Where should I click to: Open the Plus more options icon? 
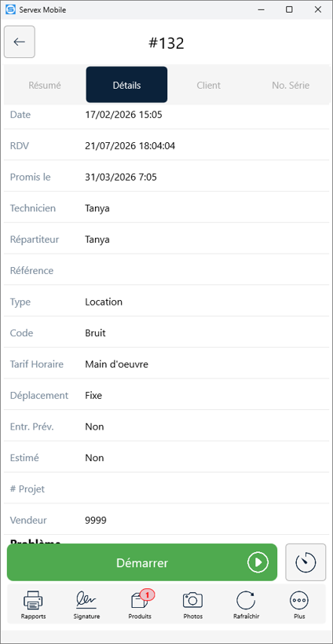pos(299,601)
